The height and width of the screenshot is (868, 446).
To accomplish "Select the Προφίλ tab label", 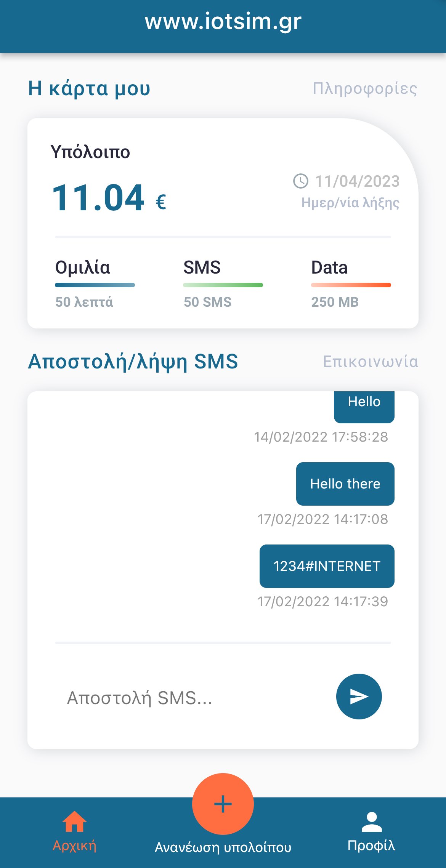I will click(x=371, y=846).
